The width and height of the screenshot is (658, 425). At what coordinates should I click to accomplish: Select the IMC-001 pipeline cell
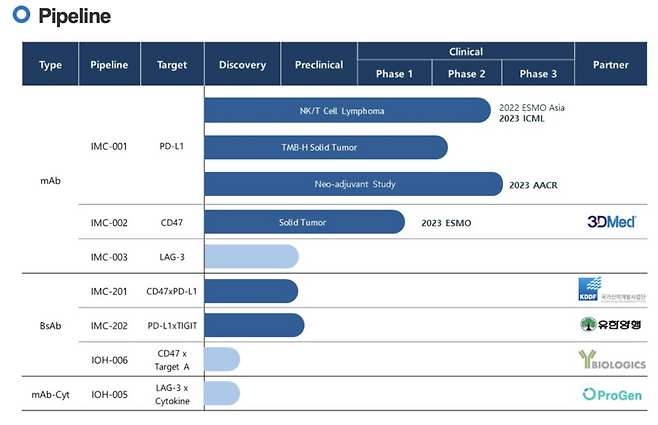click(x=109, y=147)
